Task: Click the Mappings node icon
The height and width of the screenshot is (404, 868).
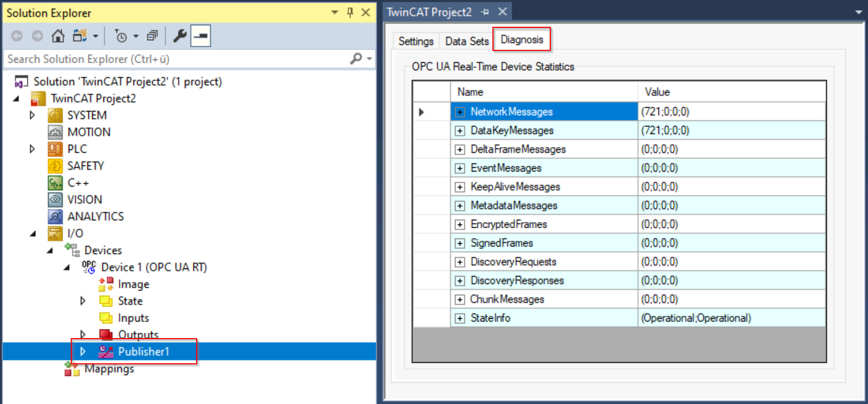Action: coord(72,369)
